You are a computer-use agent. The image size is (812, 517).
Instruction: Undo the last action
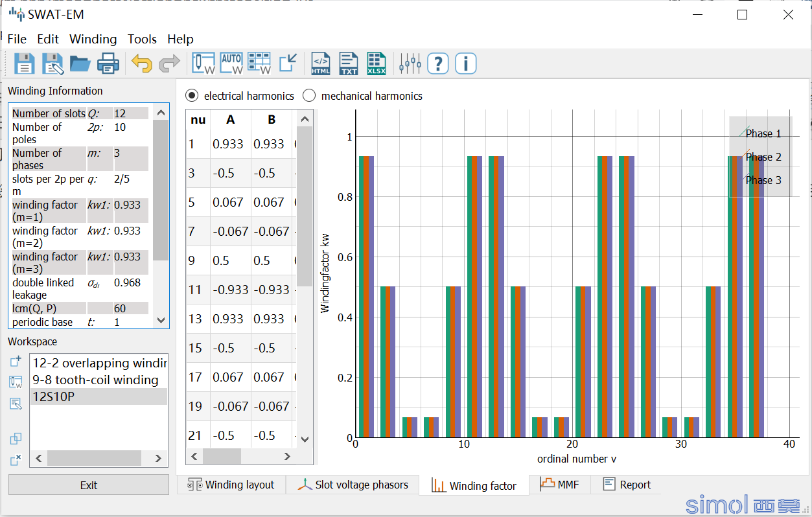(141, 63)
